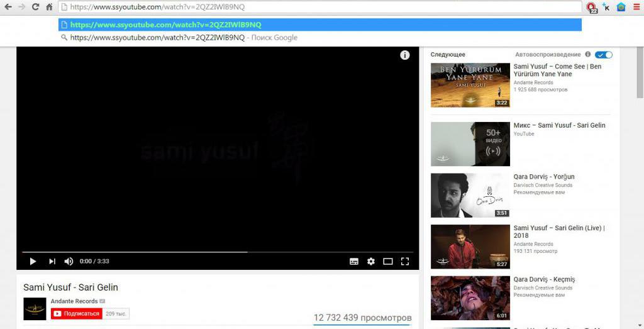Open Sami Yusuf – Come See title link

point(557,70)
